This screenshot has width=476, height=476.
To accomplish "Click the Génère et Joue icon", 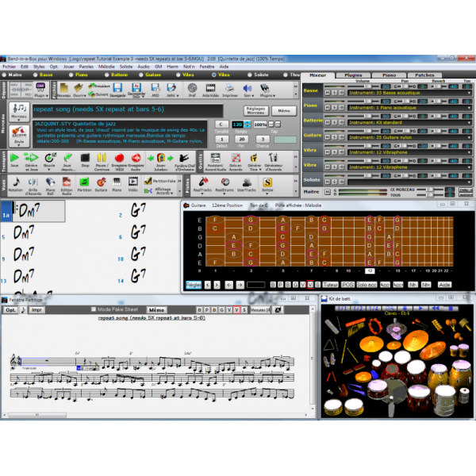I will [31, 158].
